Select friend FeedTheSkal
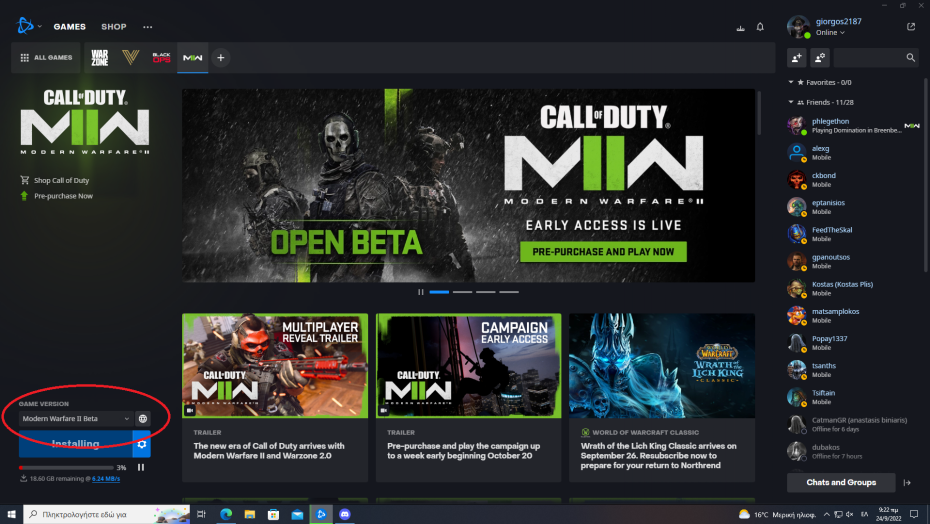 [854, 234]
